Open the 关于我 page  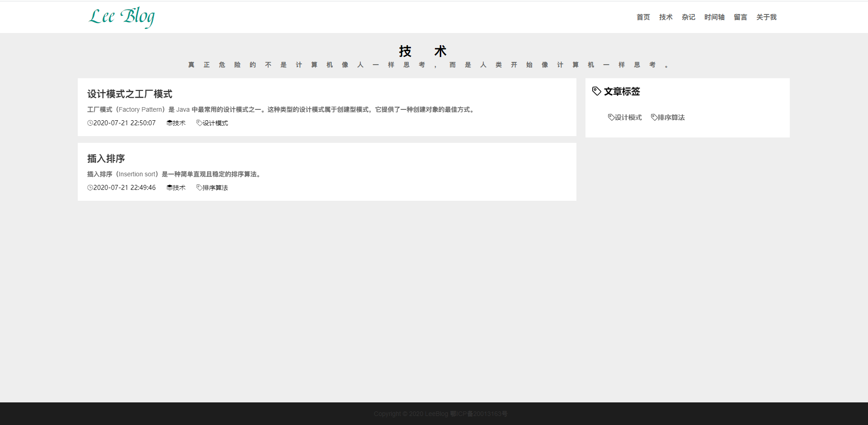pos(766,17)
